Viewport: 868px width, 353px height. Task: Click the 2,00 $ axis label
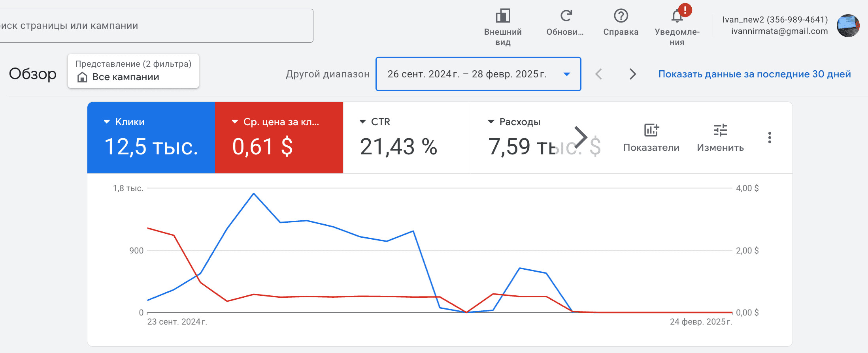point(747,250)
